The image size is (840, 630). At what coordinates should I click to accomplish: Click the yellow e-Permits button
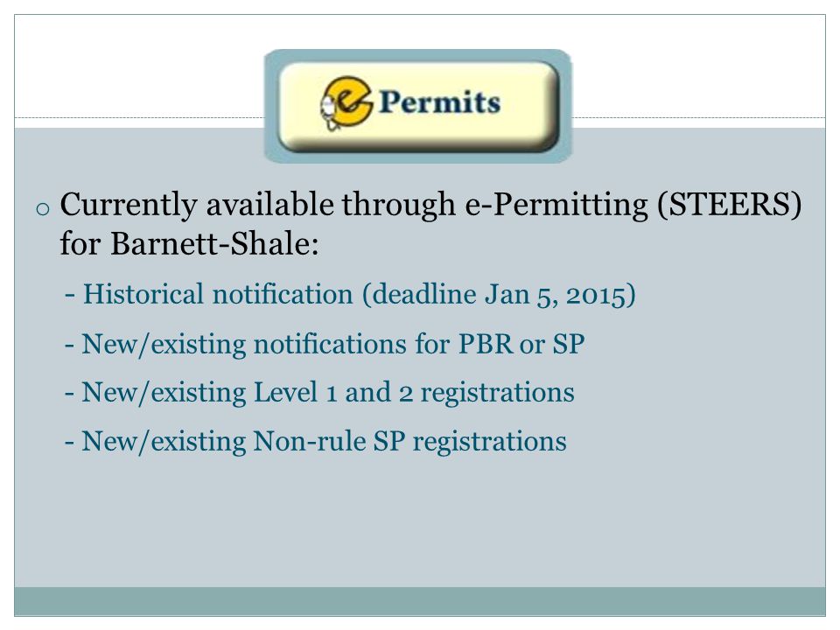coord(418,106)
